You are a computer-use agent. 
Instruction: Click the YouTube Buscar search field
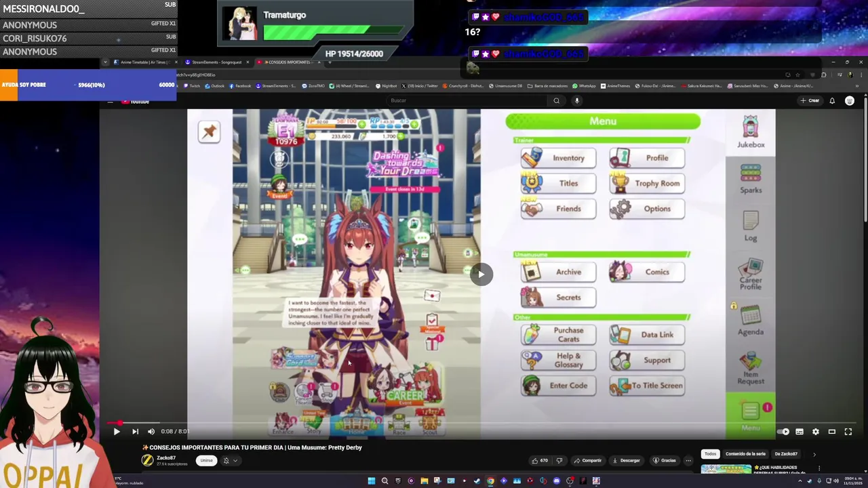(x=467, y=100)
